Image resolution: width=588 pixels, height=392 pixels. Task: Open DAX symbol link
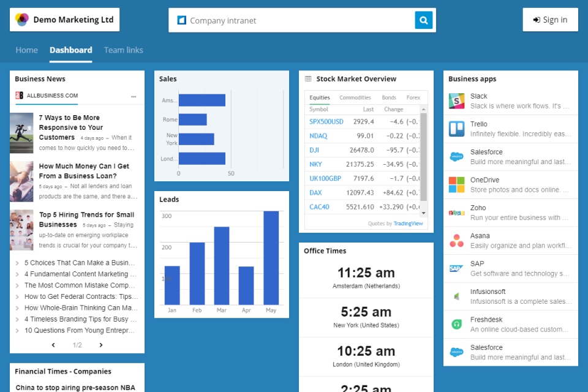coord(315,193)
